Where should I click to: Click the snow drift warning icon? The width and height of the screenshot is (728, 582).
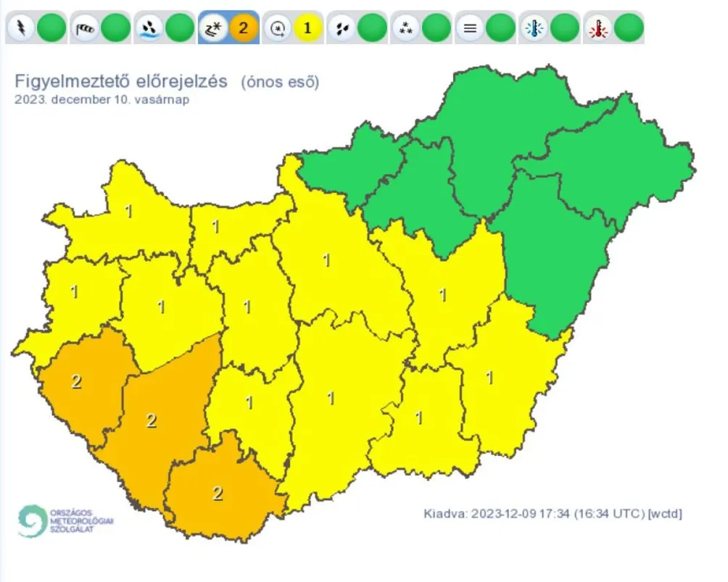coord(276,29)
